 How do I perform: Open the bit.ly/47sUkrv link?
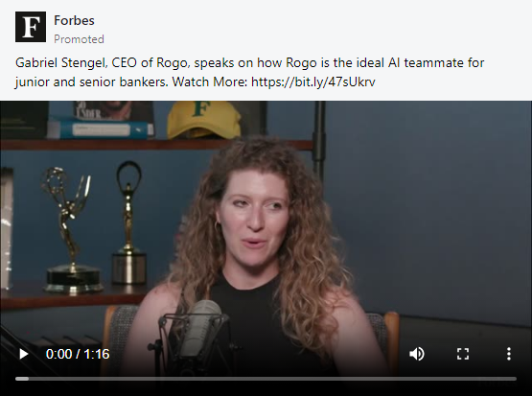coord(313,82)
